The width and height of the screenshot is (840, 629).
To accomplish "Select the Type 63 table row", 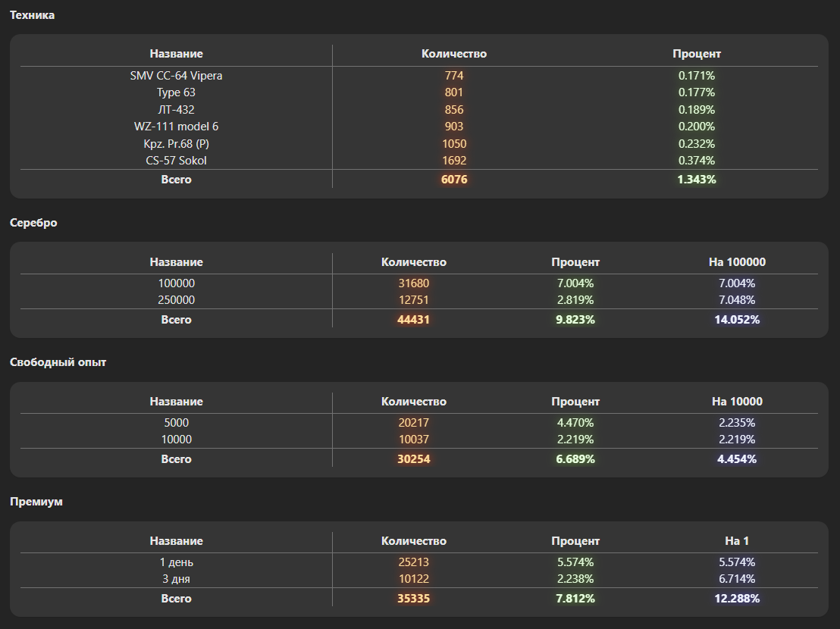I will [x=176, y=92].
